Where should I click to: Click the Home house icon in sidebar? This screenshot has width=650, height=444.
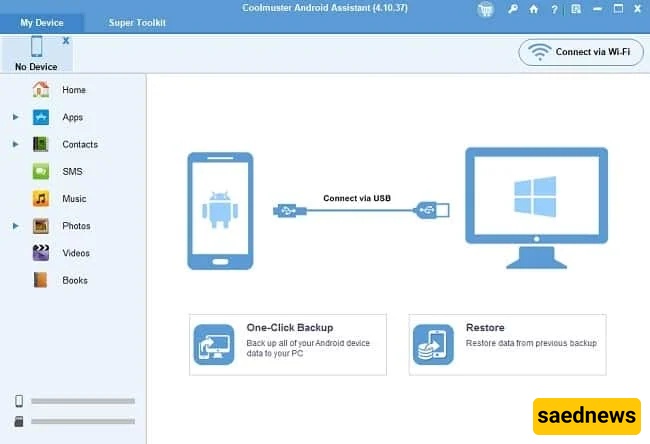(41, 90)
